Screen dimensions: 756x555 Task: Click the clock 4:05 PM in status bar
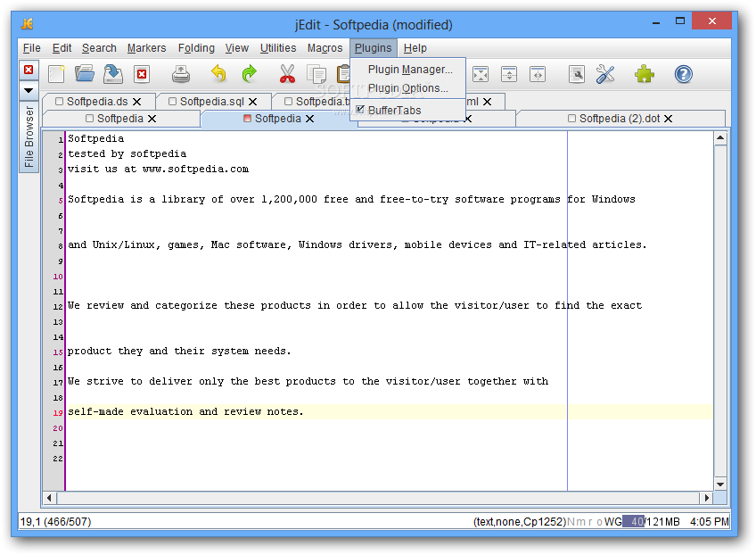click(709, 521)
